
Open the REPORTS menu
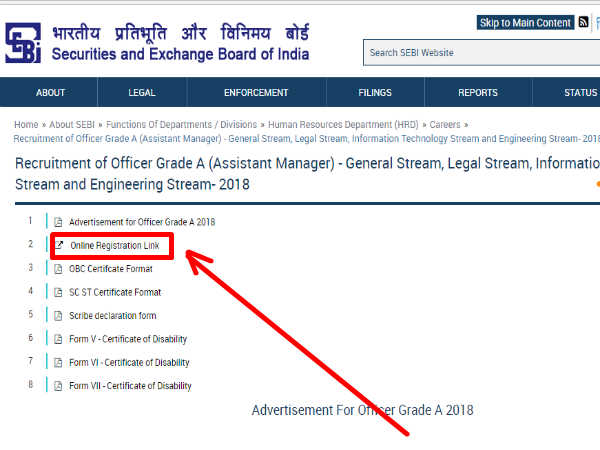[x=478, y=93]
